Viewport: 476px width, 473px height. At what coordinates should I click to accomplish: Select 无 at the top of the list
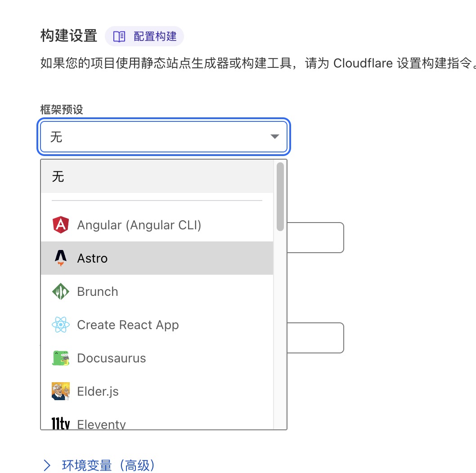(x=58, y=176)
